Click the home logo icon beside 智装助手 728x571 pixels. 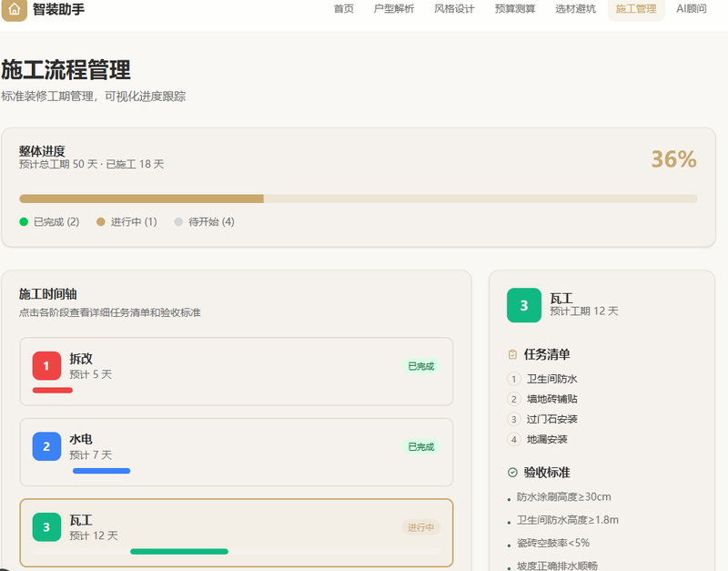(14, 10)
